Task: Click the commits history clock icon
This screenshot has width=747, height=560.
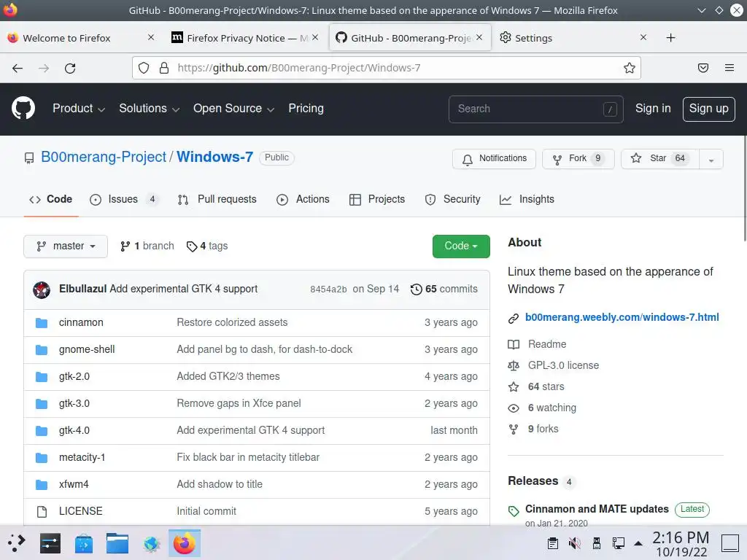Action: pyautogui.click(x=417, y=289)
